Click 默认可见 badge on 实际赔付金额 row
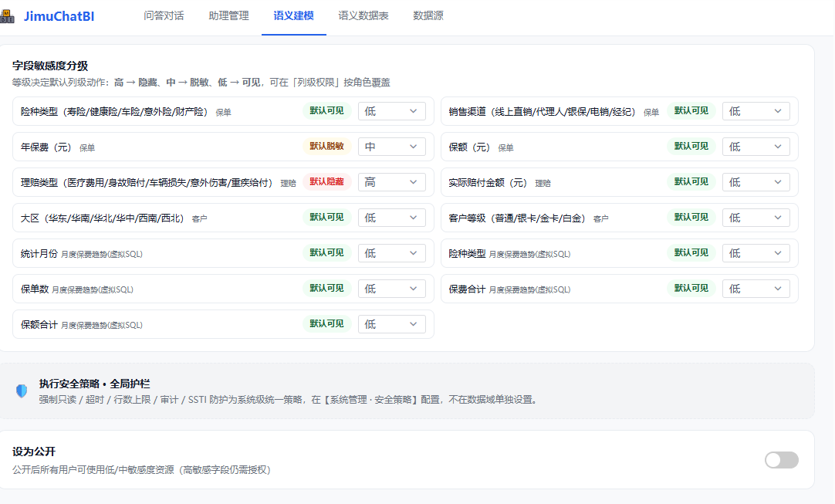Screen dimensions: 835x504 click(691, 181)
